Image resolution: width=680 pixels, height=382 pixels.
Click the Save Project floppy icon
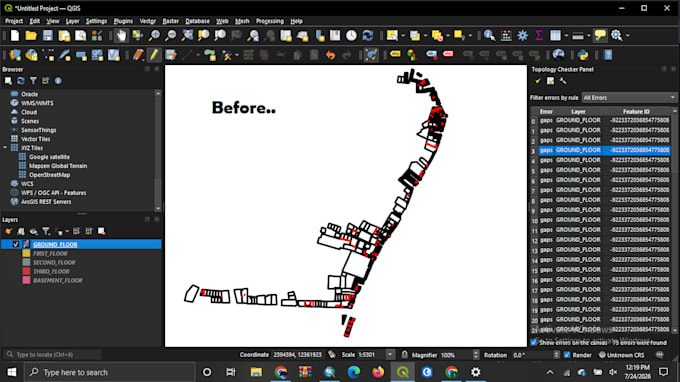click(48, 36)
